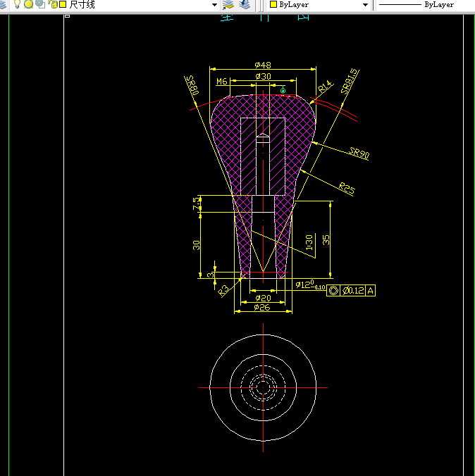This screenshot has height=476, width=475.
Task: Select the ø48 dimension text
Action: 263,65
